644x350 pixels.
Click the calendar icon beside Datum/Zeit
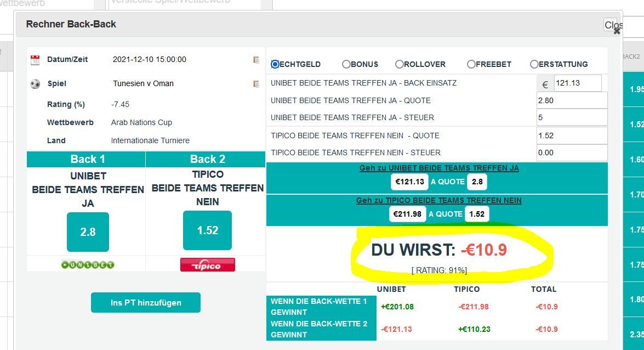tap(35, 60)
